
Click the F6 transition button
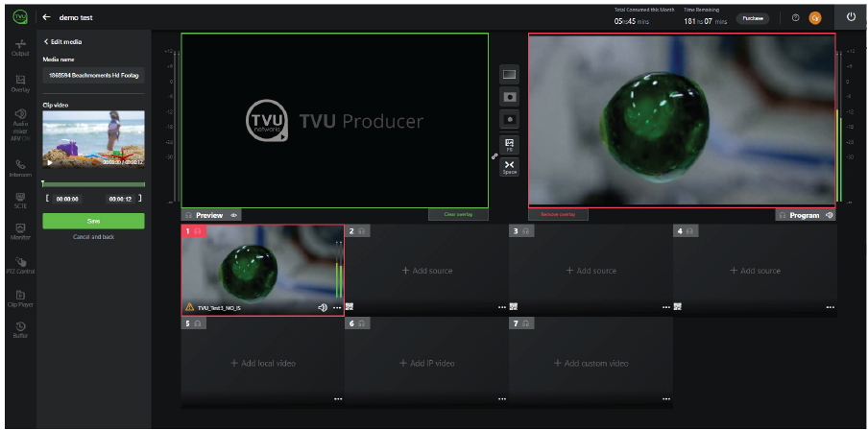509,145
